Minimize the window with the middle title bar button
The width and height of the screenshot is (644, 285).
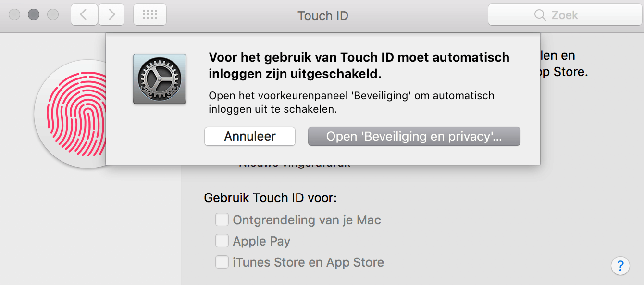click(34, 15)
